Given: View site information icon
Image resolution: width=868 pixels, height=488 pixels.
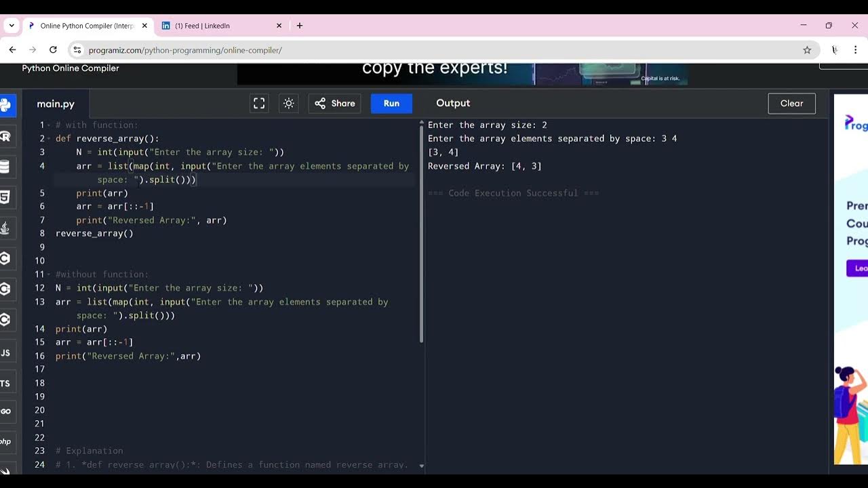Looking at the screenshot, I should pyautogui.click(x=77, y=49).
